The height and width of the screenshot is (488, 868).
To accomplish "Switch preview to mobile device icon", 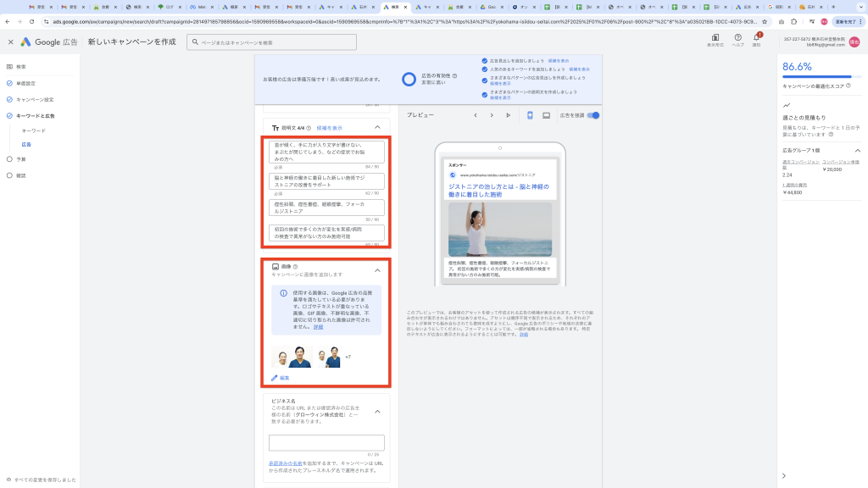I will 530,115.
